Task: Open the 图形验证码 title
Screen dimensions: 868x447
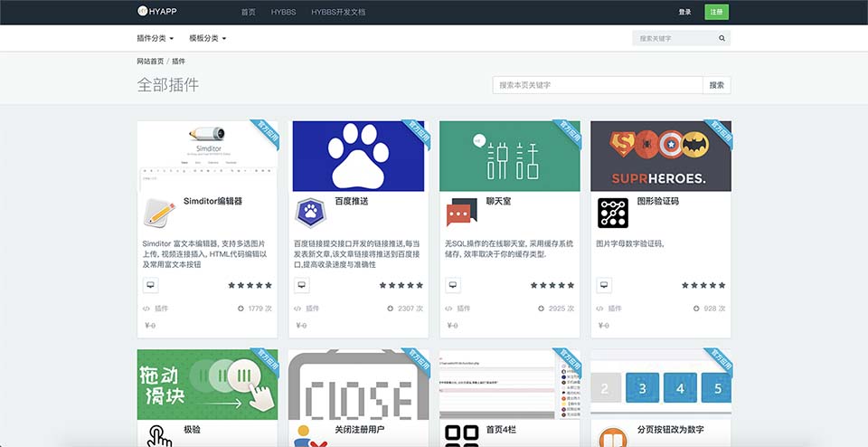Action: pos(657,202)
